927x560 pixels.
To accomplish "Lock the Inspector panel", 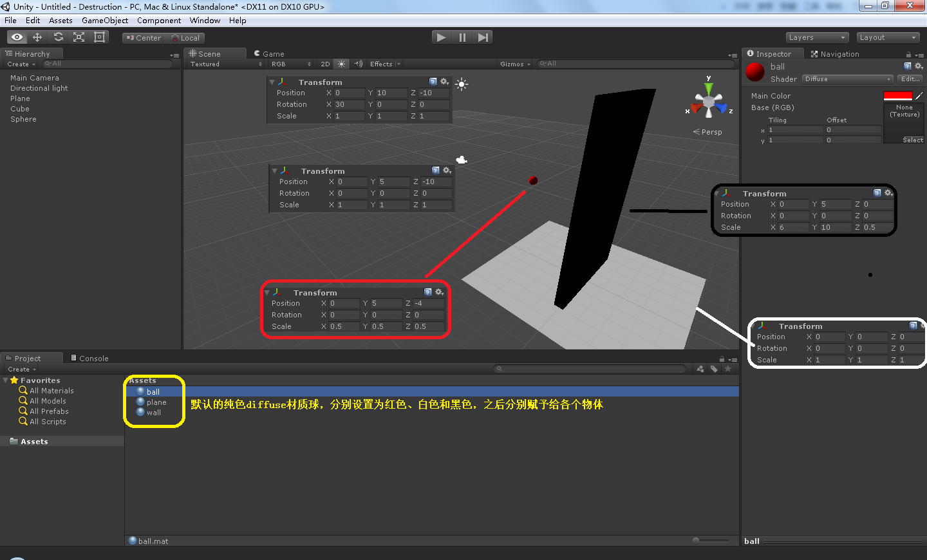I will (x=908, y=55).
